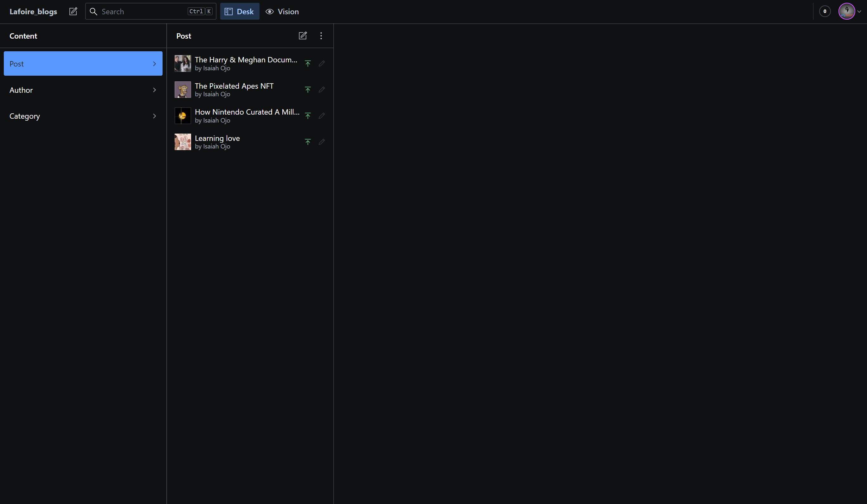
Task: Click the new document compose icon beside Lafoire_blogs
Action: 73,11
